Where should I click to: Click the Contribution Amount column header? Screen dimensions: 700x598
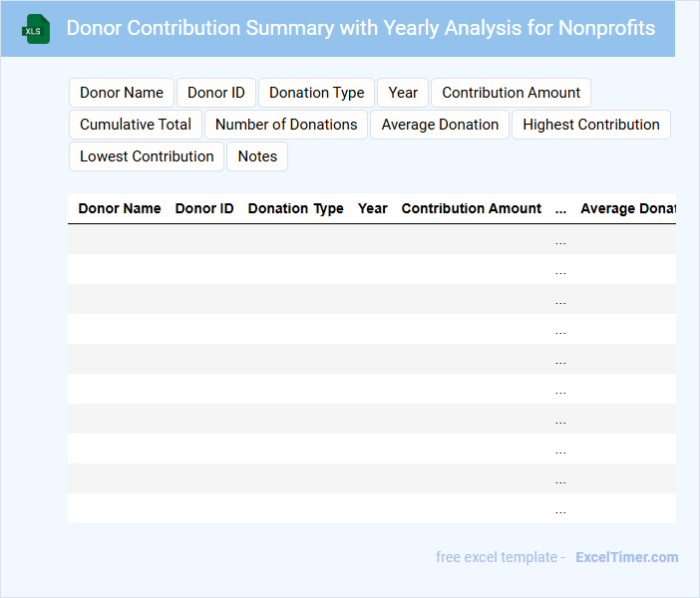[x=472, y=209]
